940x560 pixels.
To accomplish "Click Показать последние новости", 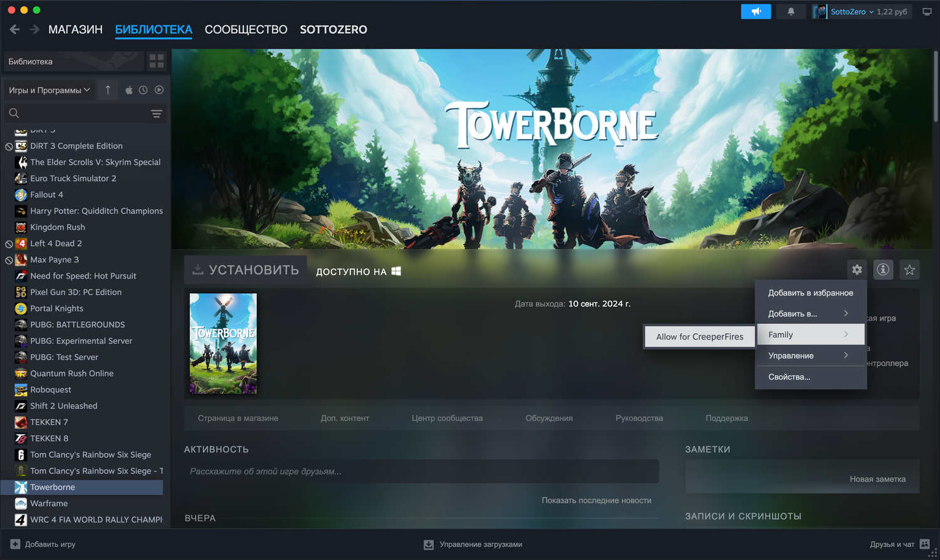I will [x=597, y=500].
